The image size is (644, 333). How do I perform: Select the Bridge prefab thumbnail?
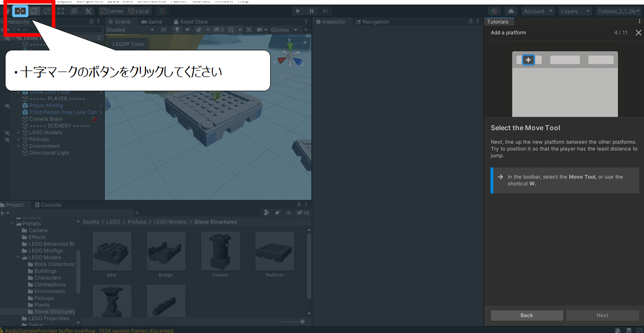[x=166, y=251]
